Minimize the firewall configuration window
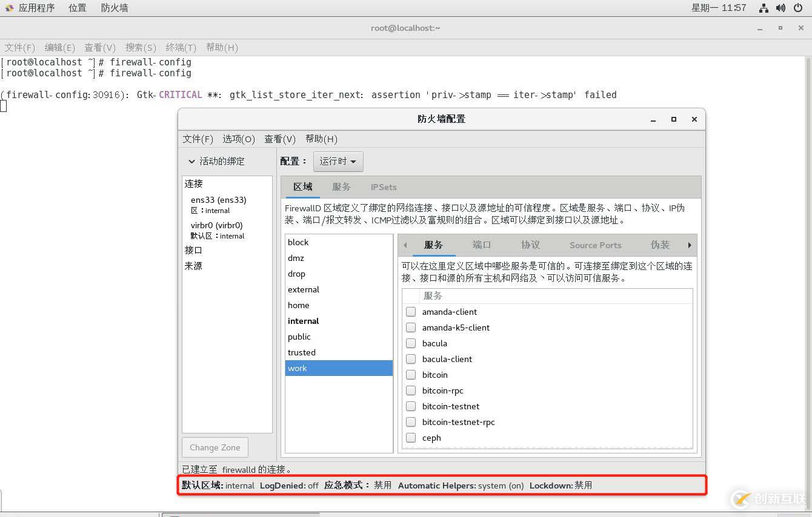Image resolution: width=812 pixels, height=517 pixels. tap(653, 119)
